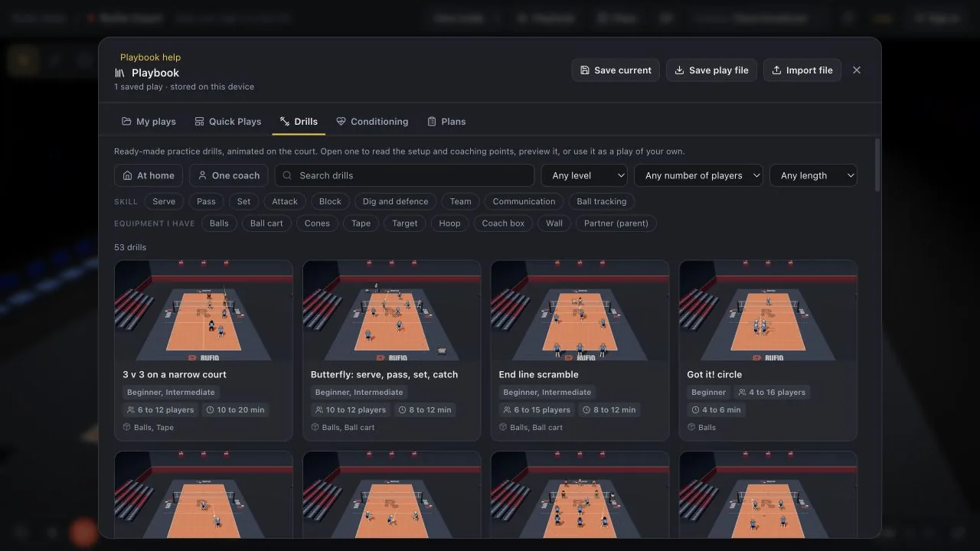
Task: Enable the Coach box equipment chip
Action: click(503, 223)
